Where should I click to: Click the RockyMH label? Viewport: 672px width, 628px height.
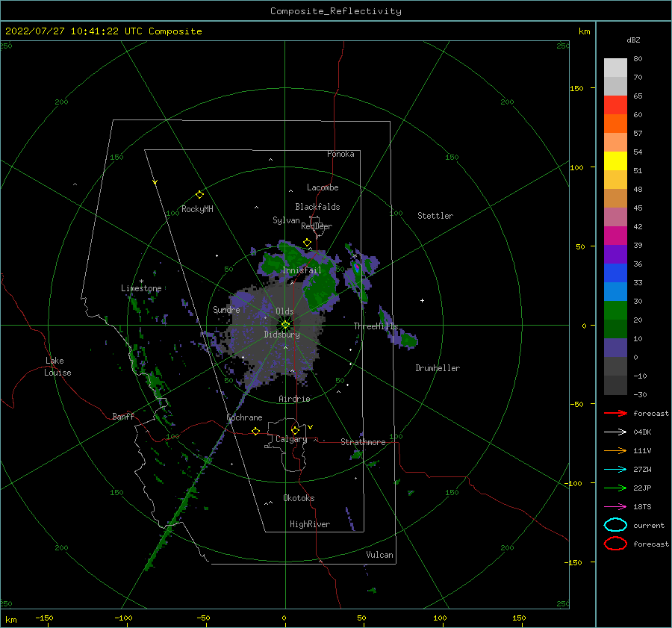tap(197, 209)
